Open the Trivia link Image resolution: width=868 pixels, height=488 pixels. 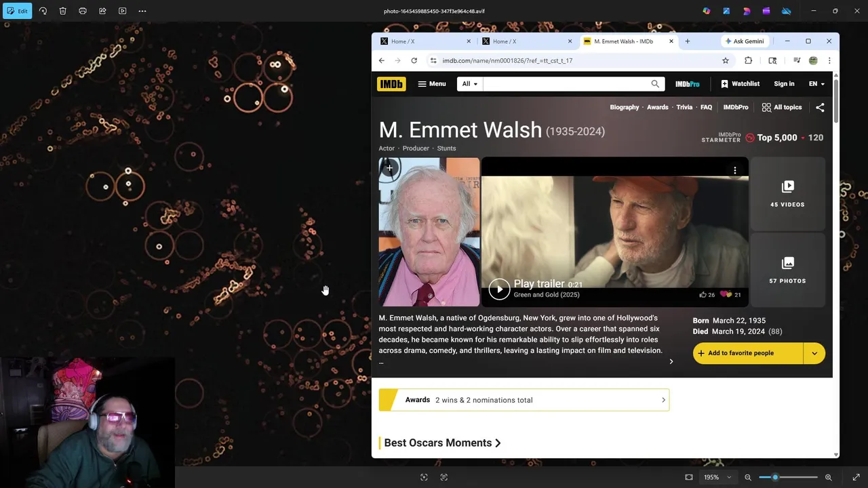pyautogui.click(x=684, y=107)
